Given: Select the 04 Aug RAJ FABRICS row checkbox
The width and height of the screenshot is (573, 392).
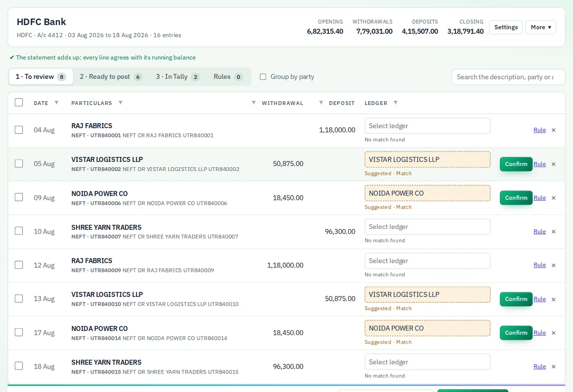Looking at the screenshot, I should 19,130.
